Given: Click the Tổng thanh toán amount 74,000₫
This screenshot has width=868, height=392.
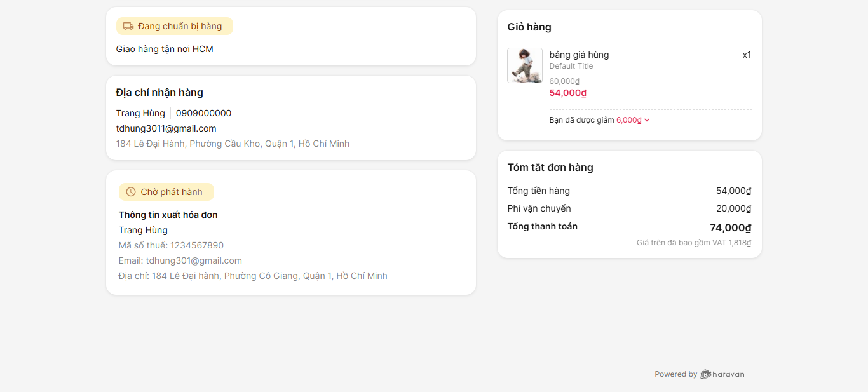Looking at the screenshot, I should 731,227.
